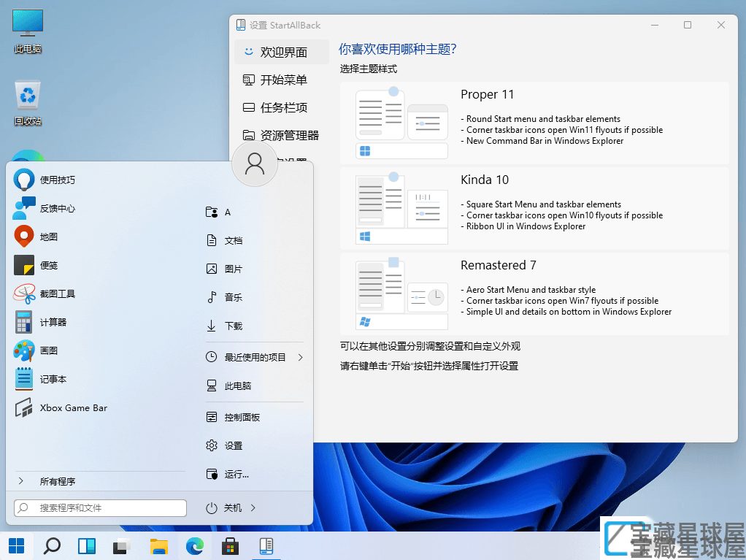Launch Microsoft Edge from taskbar

195,546
